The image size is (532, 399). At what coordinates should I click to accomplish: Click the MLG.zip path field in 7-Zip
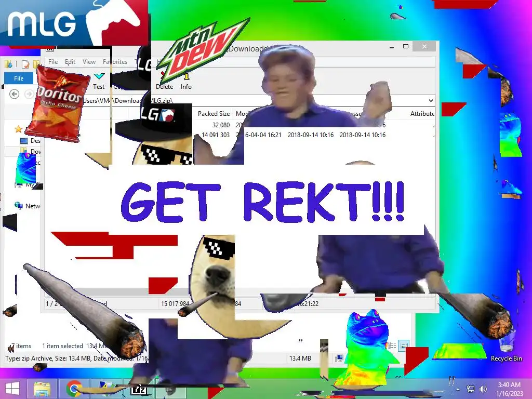237,100
